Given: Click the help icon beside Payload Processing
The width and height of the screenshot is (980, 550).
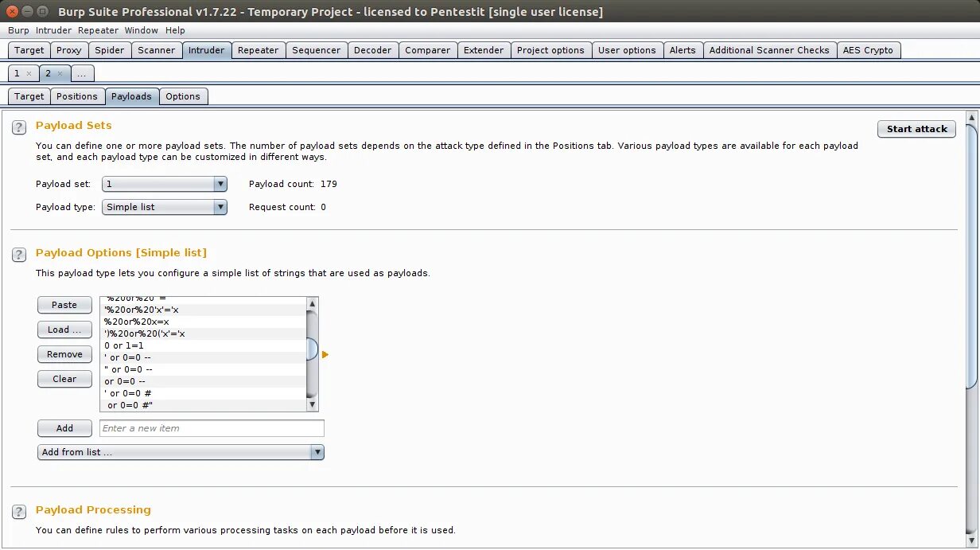Looking at the screenshot, I should (18, 511).
